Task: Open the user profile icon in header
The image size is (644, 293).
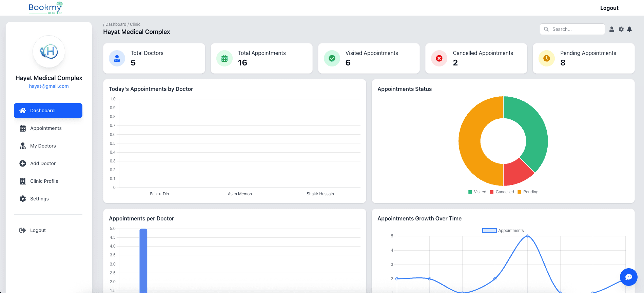Action: 612,29
